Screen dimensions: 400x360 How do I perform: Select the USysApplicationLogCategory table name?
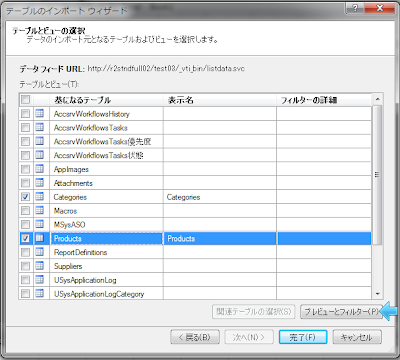click(x=99, y=294)
